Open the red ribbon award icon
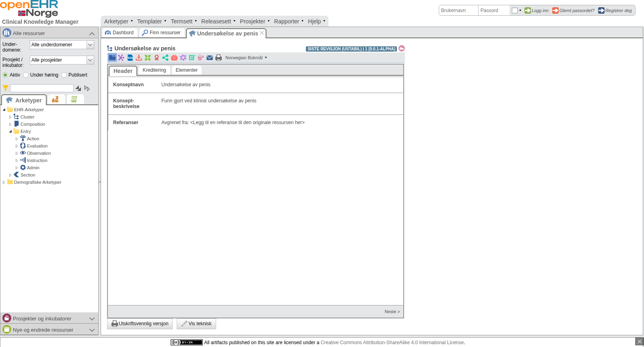The image size is (644, 347). pos(157,58)
